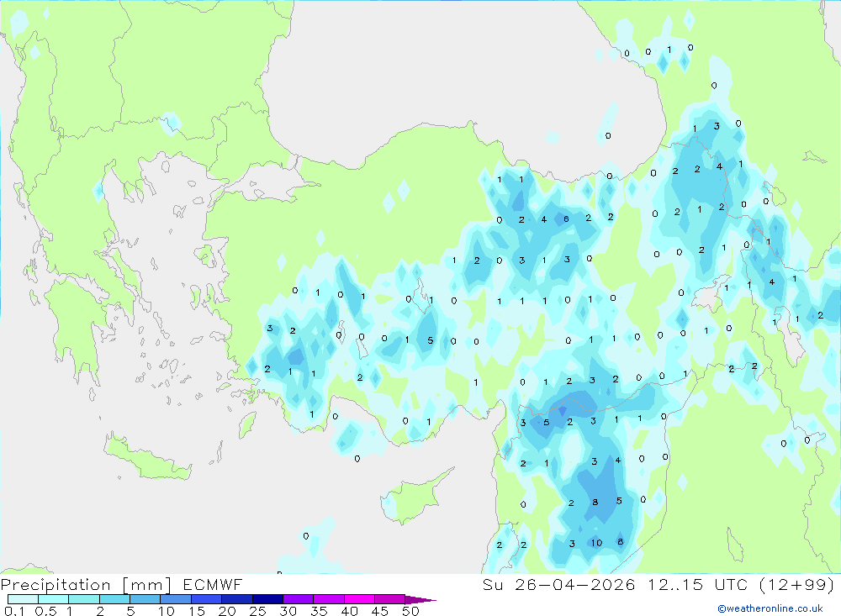Click the 'Precipitation [mm]' title text
The image size is (841, 616).
(x=86, y=585)
